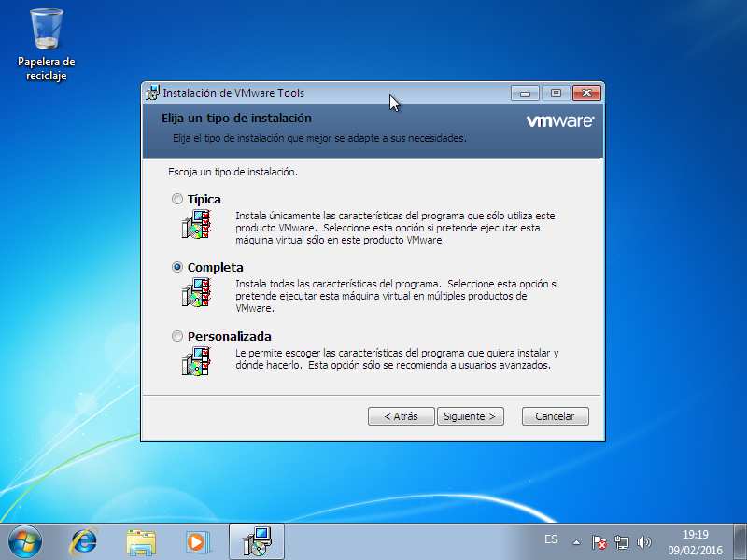Open the Windows Start menu
Screen dimensions: 747x560
(25, 542)
